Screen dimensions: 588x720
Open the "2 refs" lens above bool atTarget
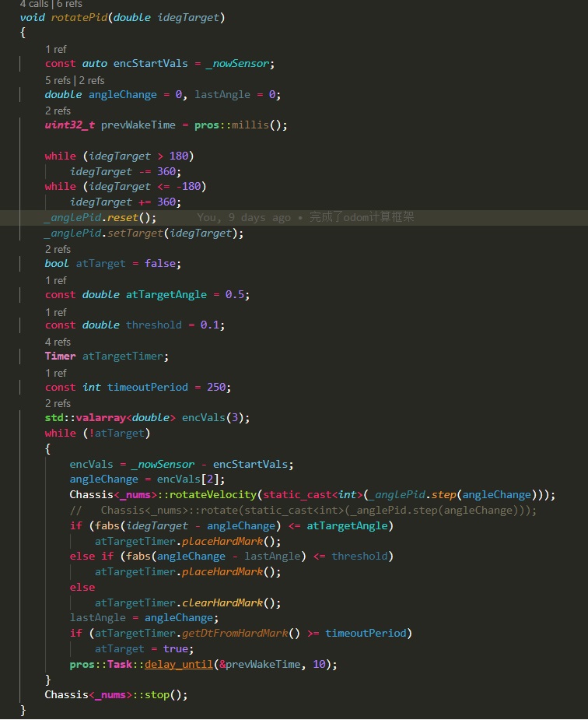coord(58,249)
